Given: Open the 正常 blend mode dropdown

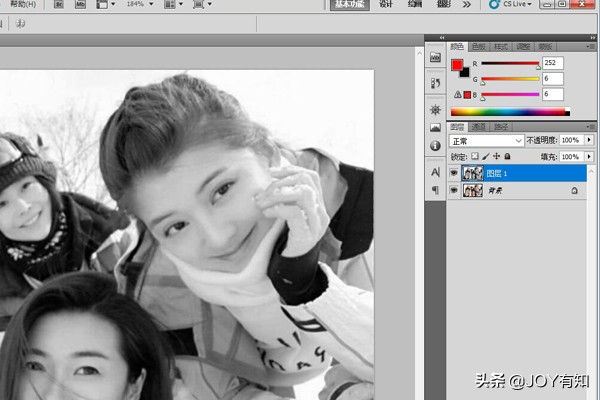Looking at the screenshot, I should click(x=487, y=141).
